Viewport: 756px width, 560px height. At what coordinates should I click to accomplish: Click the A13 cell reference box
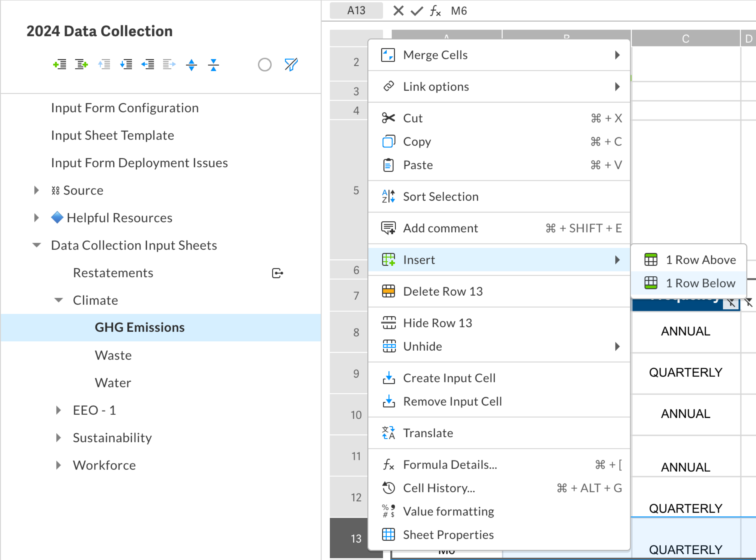356,11
